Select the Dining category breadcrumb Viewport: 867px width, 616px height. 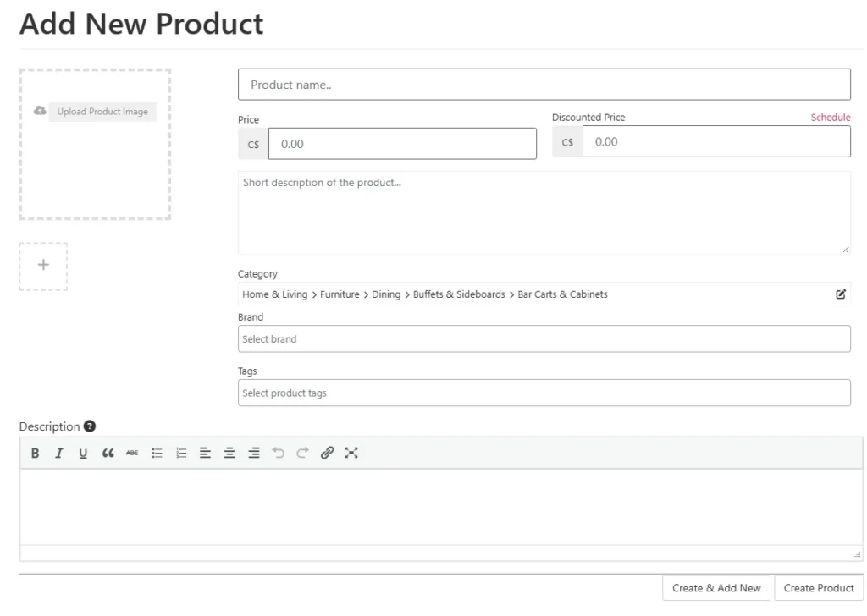tap(386, 294)
